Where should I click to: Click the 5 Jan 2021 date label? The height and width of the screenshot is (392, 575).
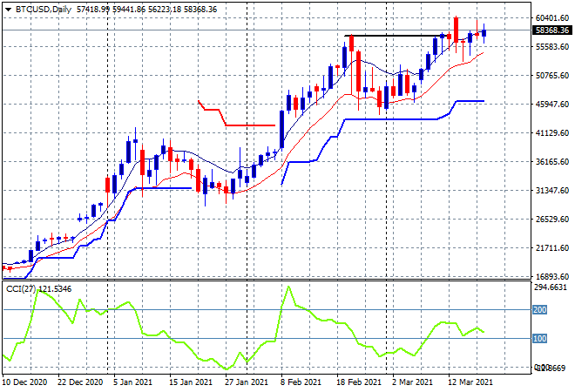coord(132,382)
